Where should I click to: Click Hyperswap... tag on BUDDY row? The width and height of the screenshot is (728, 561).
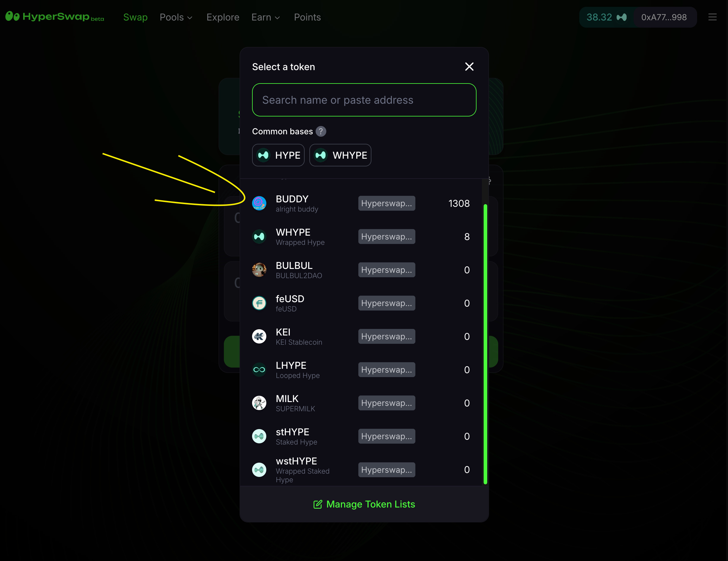pos(387,204)
